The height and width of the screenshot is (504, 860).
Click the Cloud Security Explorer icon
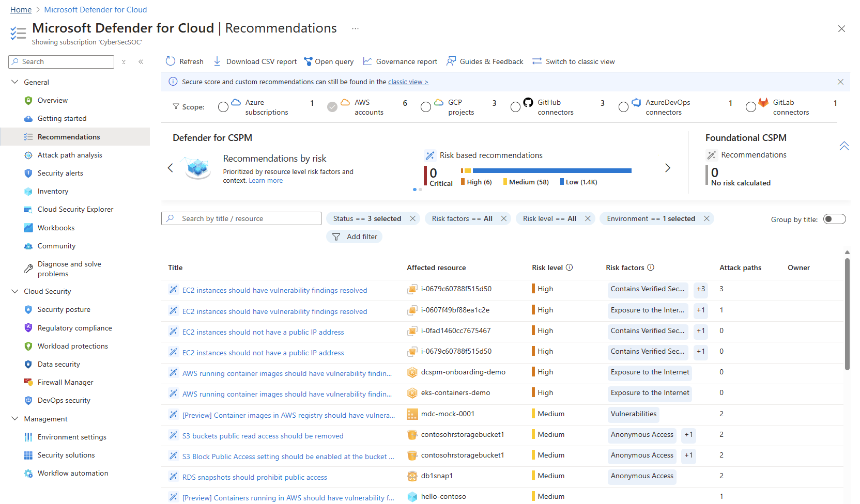(x=28, y=209)
